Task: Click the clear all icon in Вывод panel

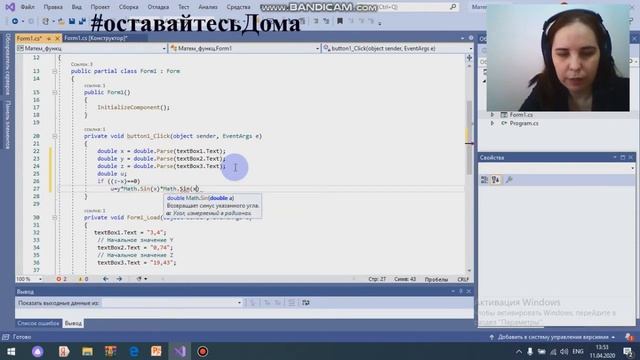Action: 291,303
